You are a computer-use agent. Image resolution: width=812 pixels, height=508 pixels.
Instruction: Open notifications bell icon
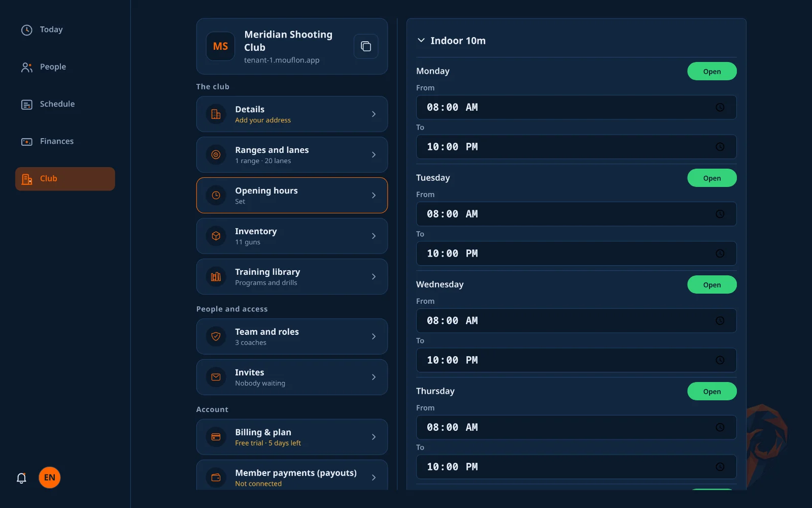point(21,478)
